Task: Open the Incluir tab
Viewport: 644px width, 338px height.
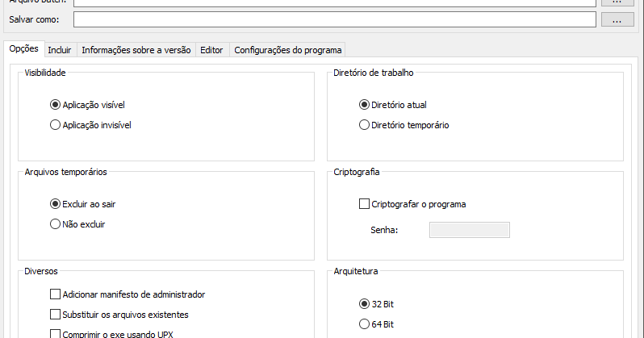Action: (60, 50)
